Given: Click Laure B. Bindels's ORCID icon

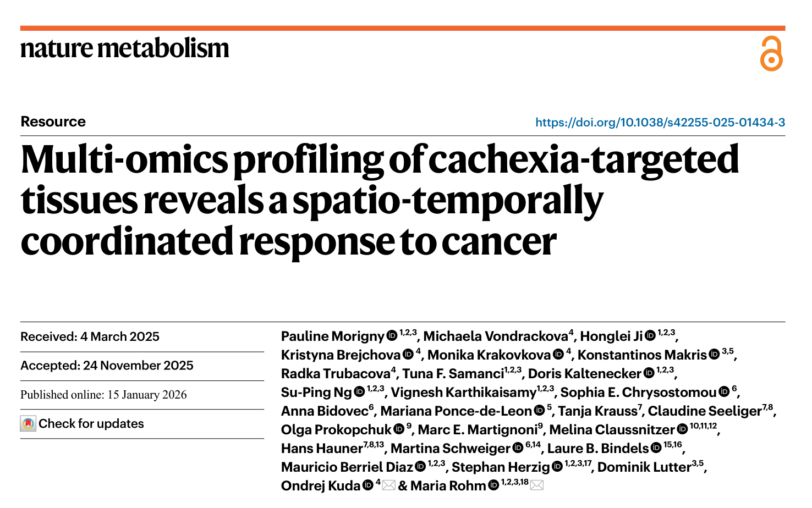Looking at the screenshot, I should click(656, 448).
